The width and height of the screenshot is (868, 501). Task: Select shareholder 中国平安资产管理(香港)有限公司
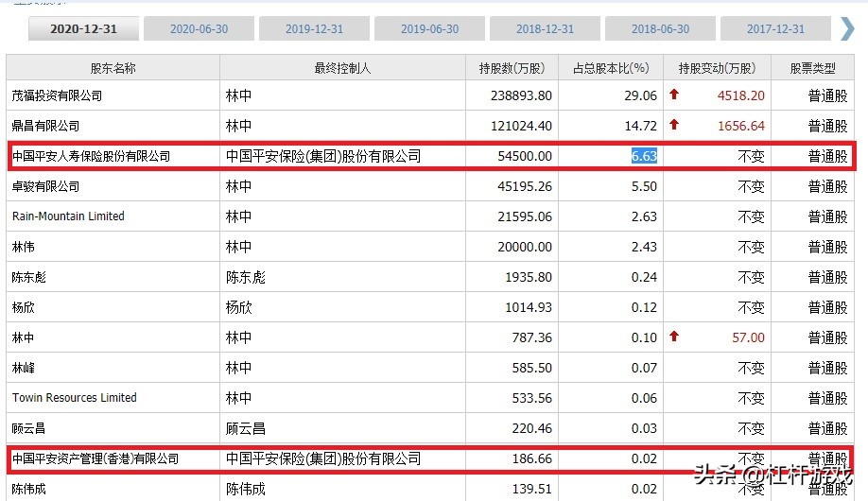pos(95,458)
